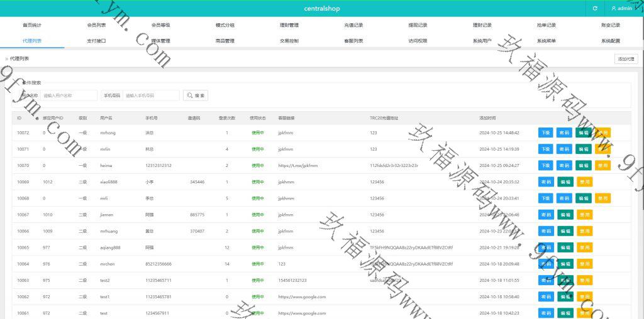This screenshot has height=319, width=644.
Task: Open the admin user menu
Action: [622, 8]
